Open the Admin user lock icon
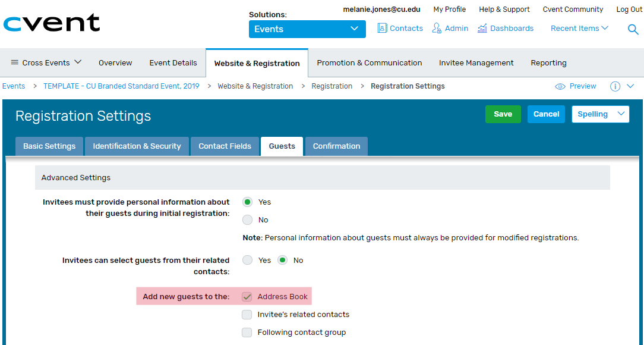644x345 pixels. [437, 28]
